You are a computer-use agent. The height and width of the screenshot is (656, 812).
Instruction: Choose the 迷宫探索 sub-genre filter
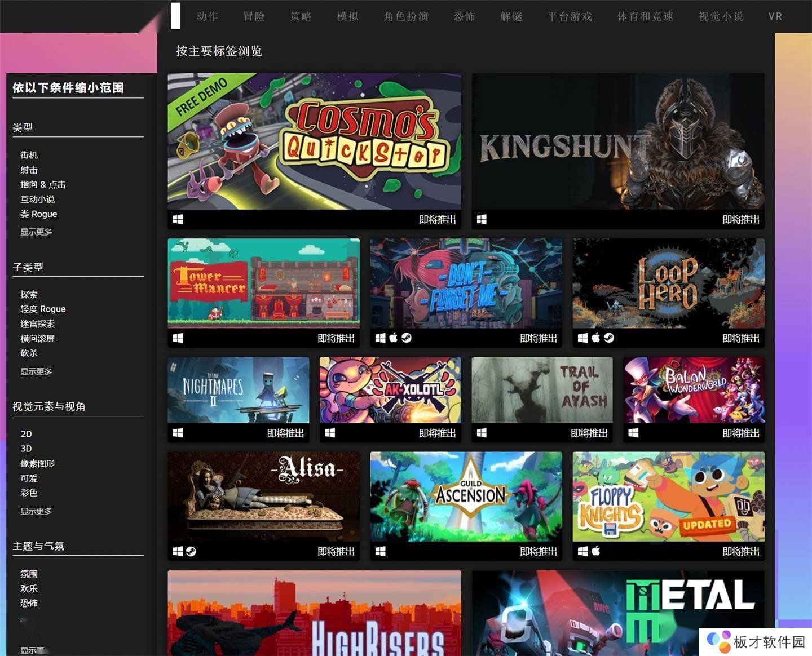(x=38, y=323)
